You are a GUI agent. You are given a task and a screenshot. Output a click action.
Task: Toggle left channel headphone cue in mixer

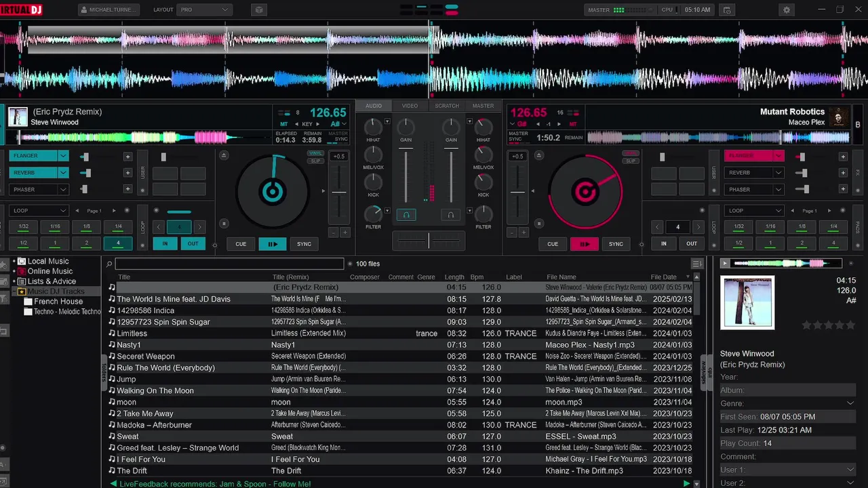pos(406,215)
